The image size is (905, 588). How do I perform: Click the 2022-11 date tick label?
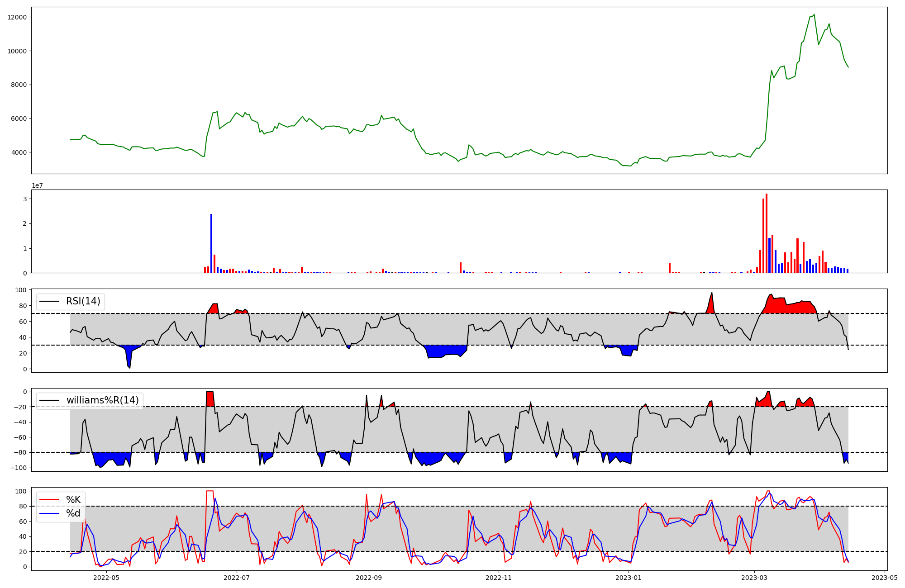pyautogui.click(x=499, y=578)
